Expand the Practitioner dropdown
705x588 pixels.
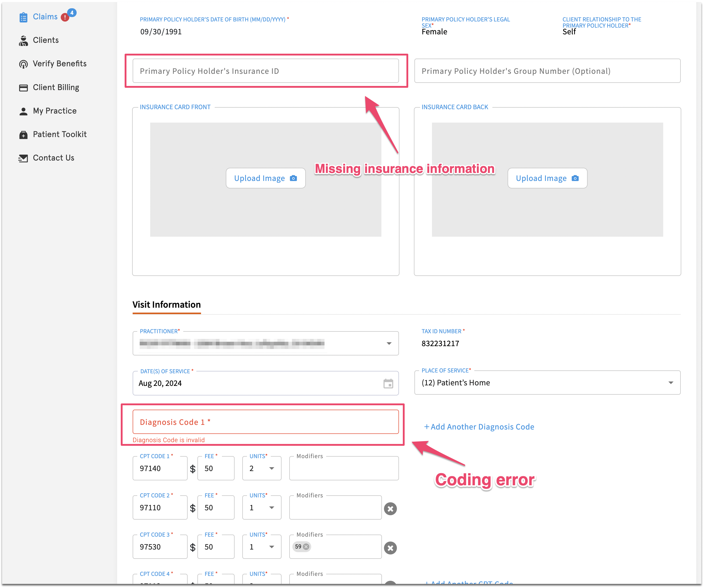coord(389,344)
